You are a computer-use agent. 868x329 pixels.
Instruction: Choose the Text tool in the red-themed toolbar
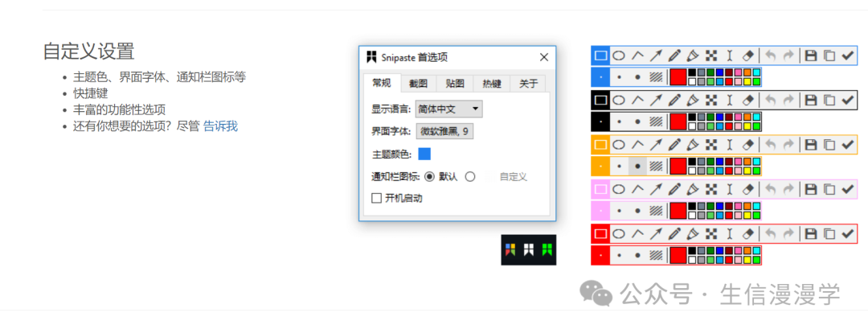click(730, 234)
